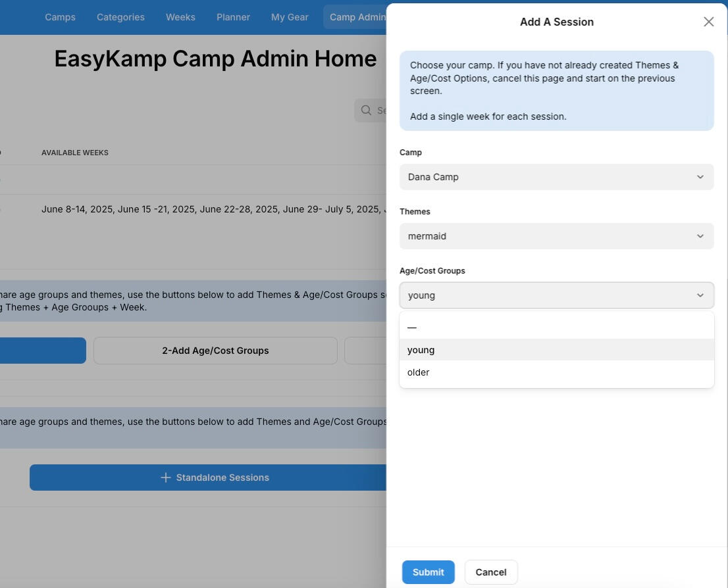The height and width of the screenshot is (588, 728).
Task: Submit the new session form
Action: click(428, 572)
